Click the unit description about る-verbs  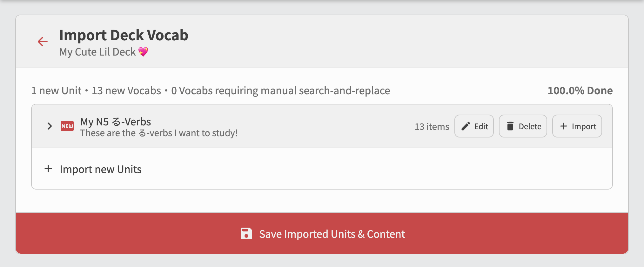[x=159, y=133]
